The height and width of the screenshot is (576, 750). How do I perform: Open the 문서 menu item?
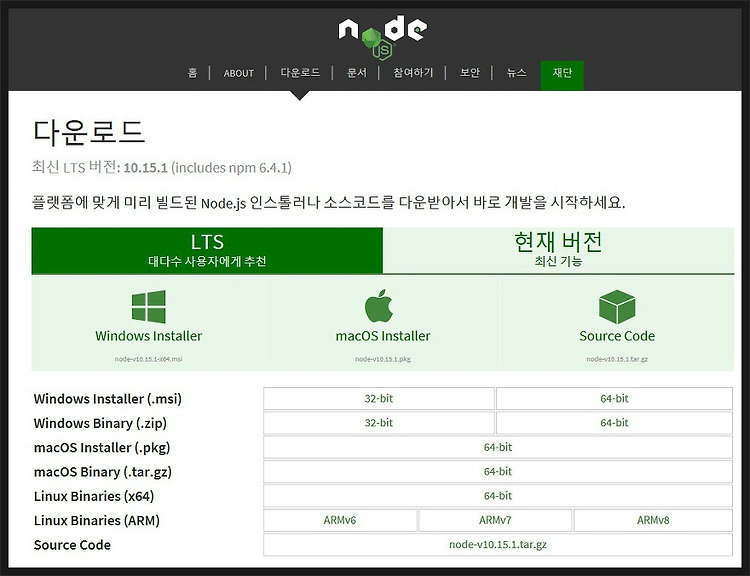(x=356, y=73)
